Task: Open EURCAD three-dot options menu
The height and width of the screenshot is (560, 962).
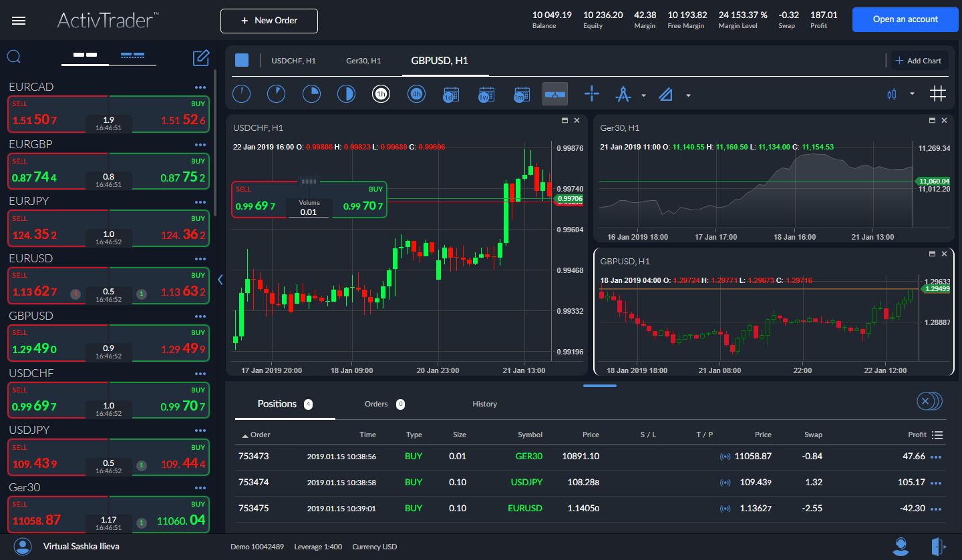Action: pyautogui.click(x=200, y=87)
